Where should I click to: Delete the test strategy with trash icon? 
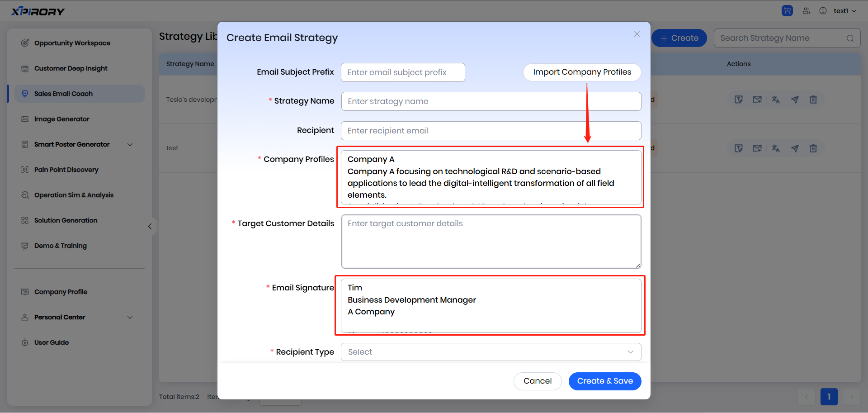coord(813,148)
